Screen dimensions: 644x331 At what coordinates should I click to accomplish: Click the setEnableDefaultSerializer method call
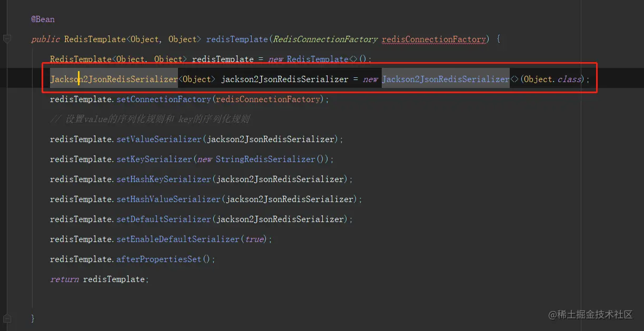click(178, 239)
